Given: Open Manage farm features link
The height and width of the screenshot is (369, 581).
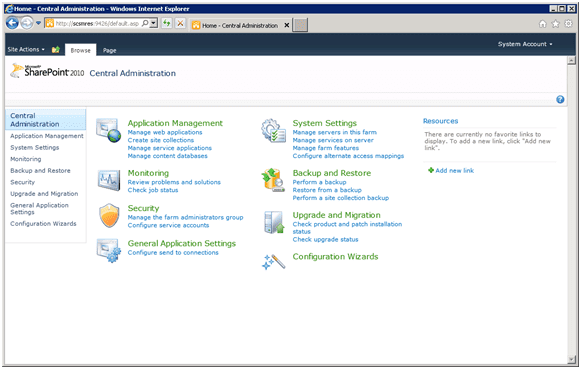Looking at the screenshot, I should pos(326,148).
